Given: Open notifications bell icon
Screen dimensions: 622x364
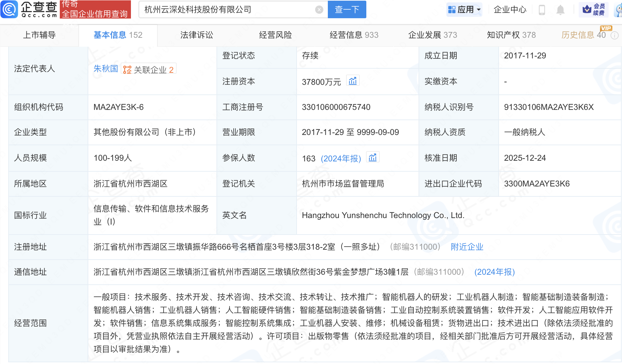Looking at the screenshot, I should 560,10.
